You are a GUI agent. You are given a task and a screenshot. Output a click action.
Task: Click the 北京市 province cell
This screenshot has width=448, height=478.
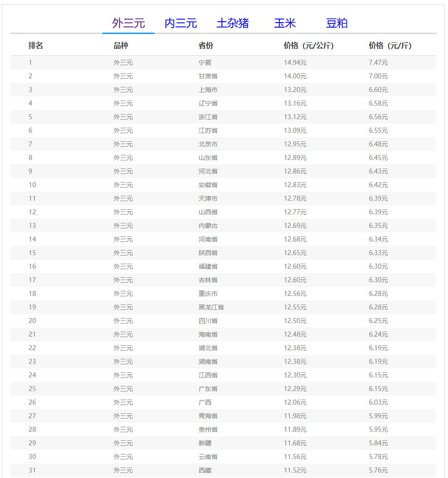[208, 144]
